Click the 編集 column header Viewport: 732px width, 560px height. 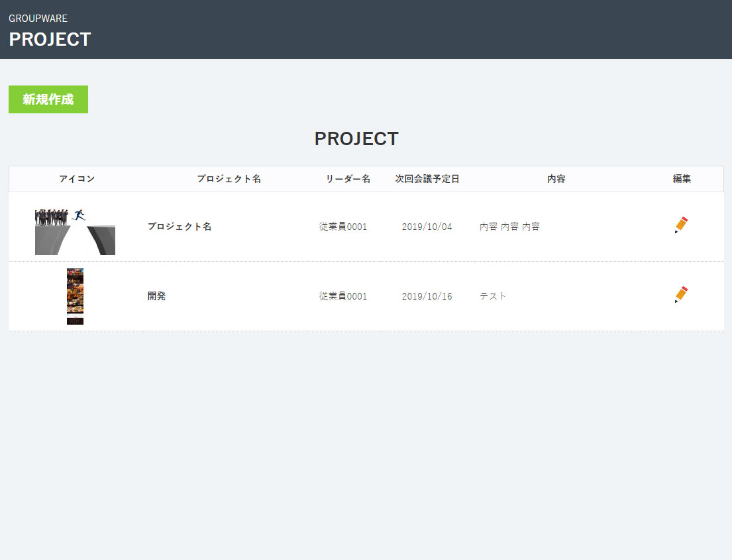pos(682,179)
